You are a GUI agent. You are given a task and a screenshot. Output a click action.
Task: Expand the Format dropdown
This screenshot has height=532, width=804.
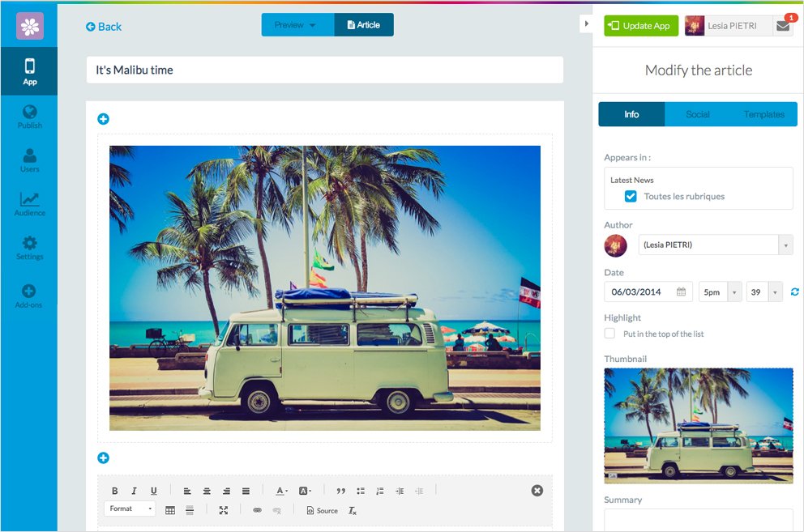(130, 509)
